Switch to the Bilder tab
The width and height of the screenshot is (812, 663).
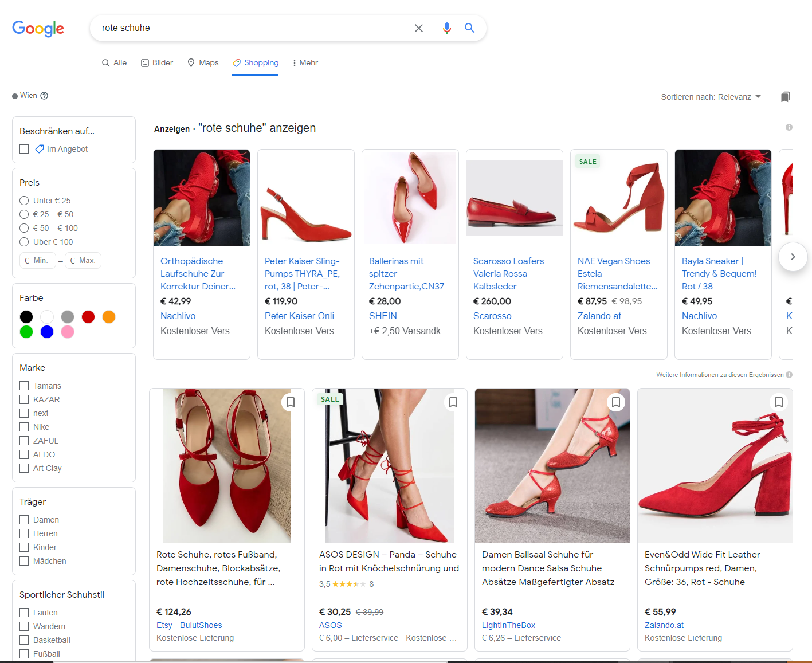tap(157, 62)
